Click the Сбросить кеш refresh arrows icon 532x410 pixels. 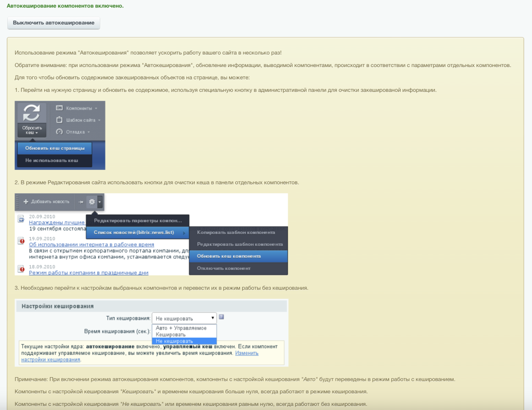pos(31,113)
